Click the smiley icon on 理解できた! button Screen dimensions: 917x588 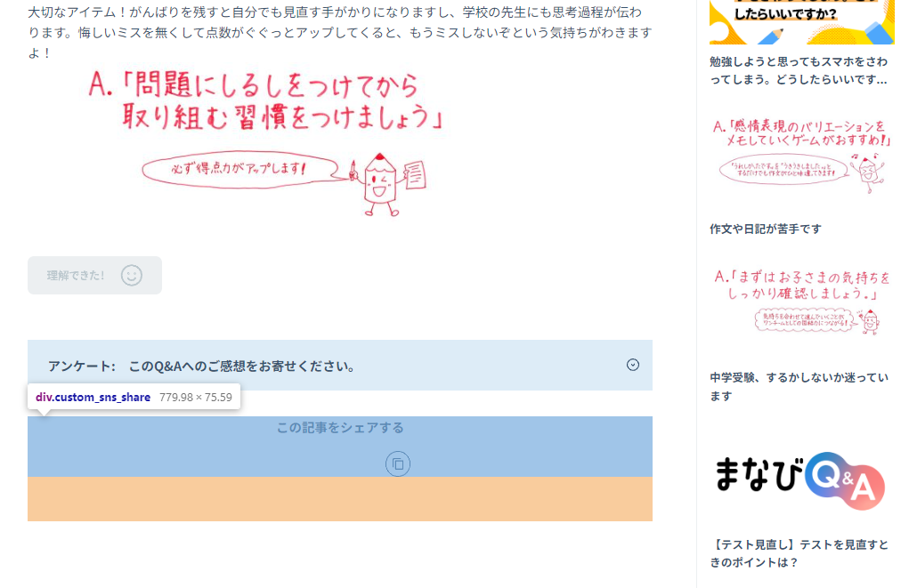131,276
